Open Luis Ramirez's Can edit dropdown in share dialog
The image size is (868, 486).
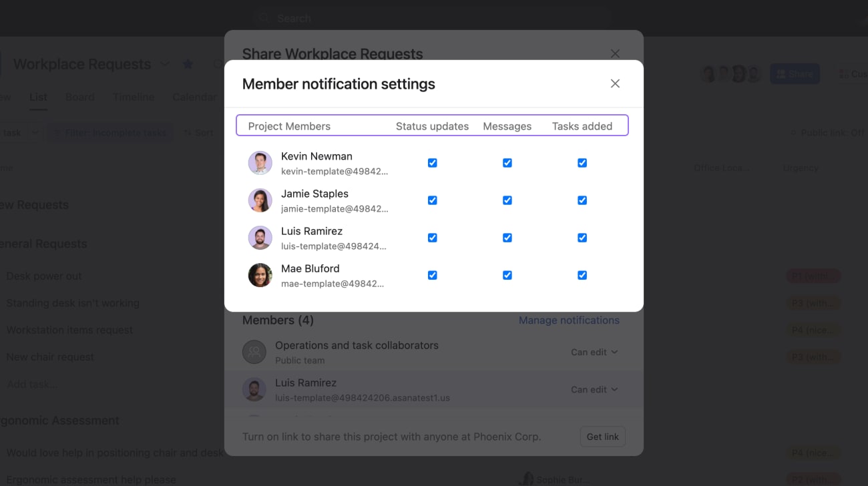click(x=594, y=389)
